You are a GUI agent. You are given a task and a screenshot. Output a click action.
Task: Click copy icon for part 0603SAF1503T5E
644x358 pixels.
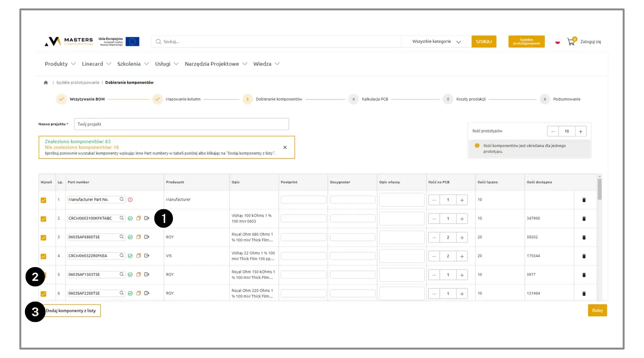pyautogui.click(x=138, y=274)
